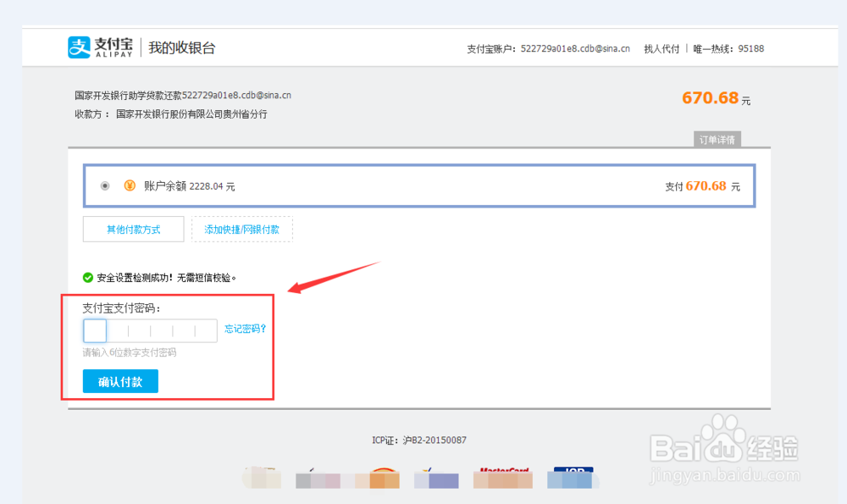847x504 pixels.
Task: Open the 忘记密码 forgot password link
Action: point(244,329)
